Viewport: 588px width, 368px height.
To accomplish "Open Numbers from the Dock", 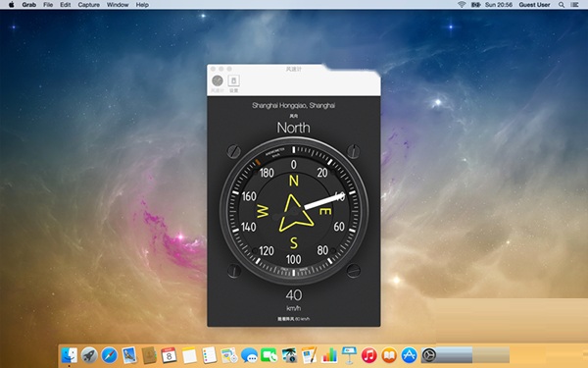I will (329, 355).
